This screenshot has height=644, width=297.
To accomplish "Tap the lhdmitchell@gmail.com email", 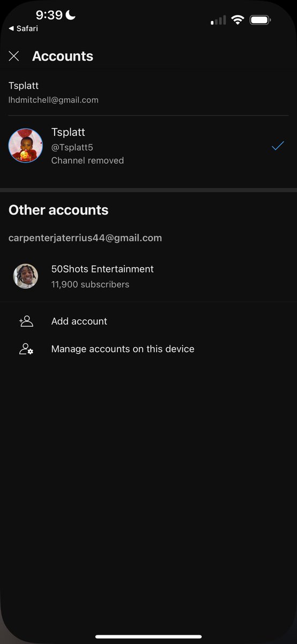I will tap(54, 100).
